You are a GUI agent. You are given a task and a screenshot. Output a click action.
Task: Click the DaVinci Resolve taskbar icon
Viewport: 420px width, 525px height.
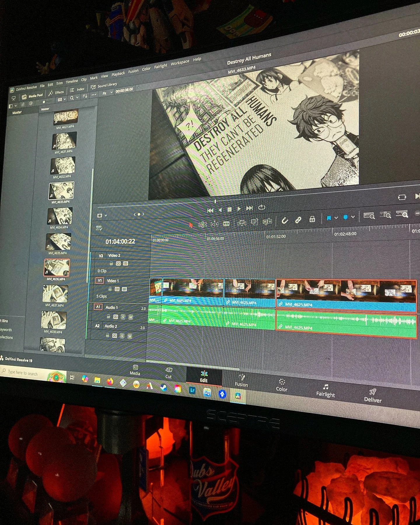238,396
